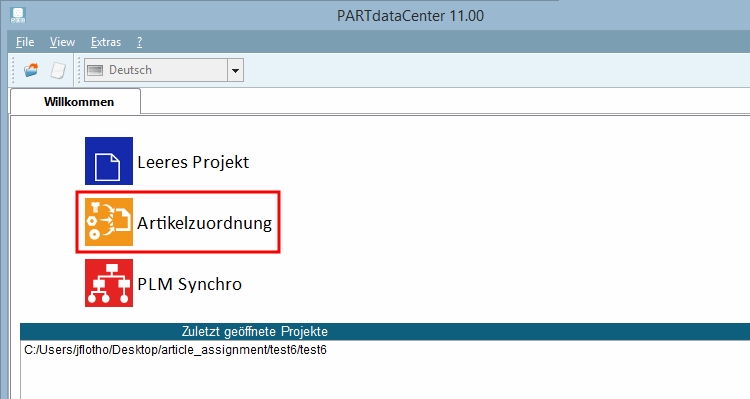Click the blue Leeres Projekt tile icon
The image size is (750, 399).
coord(109,161)
